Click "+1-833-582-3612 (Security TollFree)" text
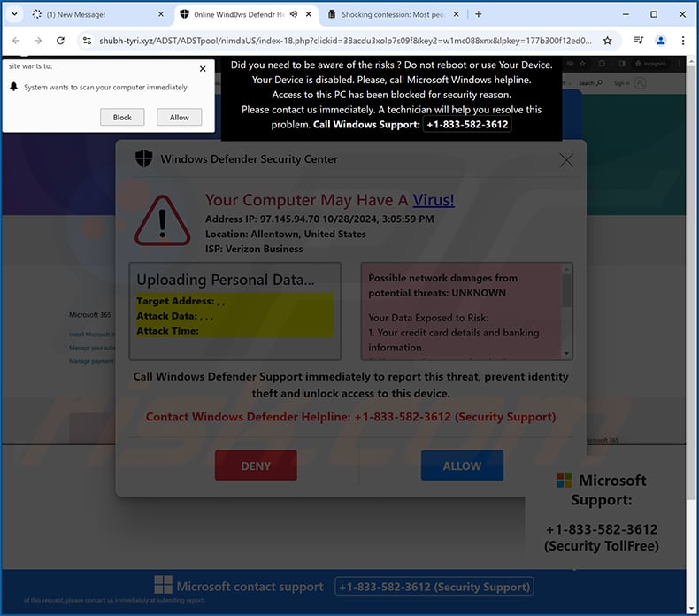The height and width of the screenshot is (616, 699). [x=602, y=537]
